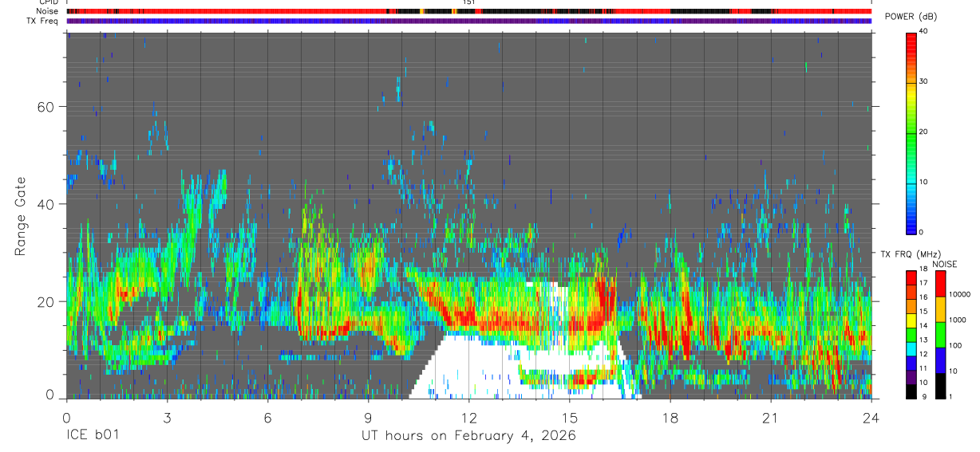Click the cyan segment of the TX FRQ legend
980x452 pixels.
[x=911, y=349]
